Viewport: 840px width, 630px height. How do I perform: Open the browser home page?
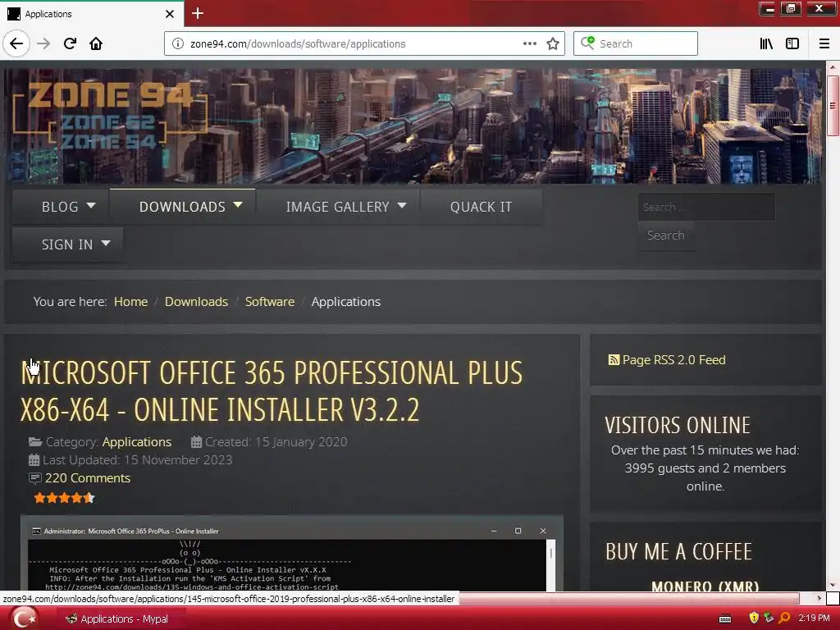tap(96, 43)
